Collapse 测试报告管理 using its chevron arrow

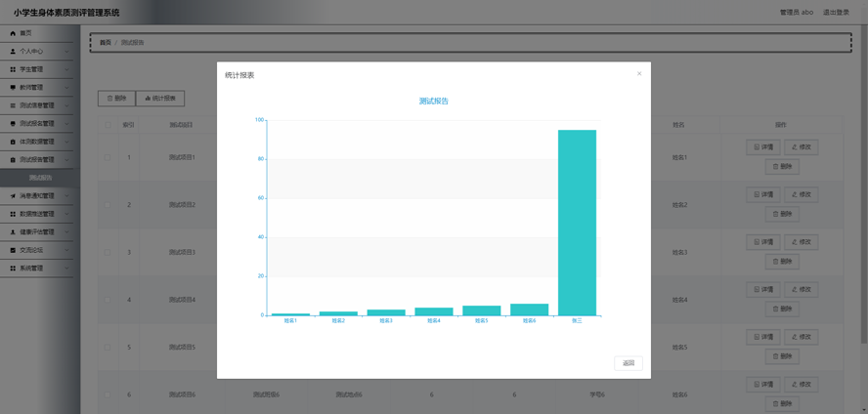tap(67, 160)
